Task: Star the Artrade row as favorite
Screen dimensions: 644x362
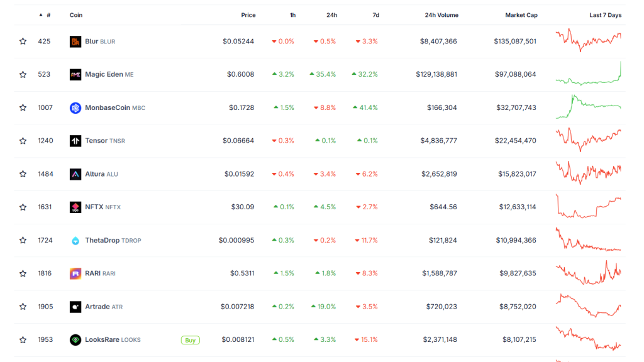Action: [x=23, y=307]
